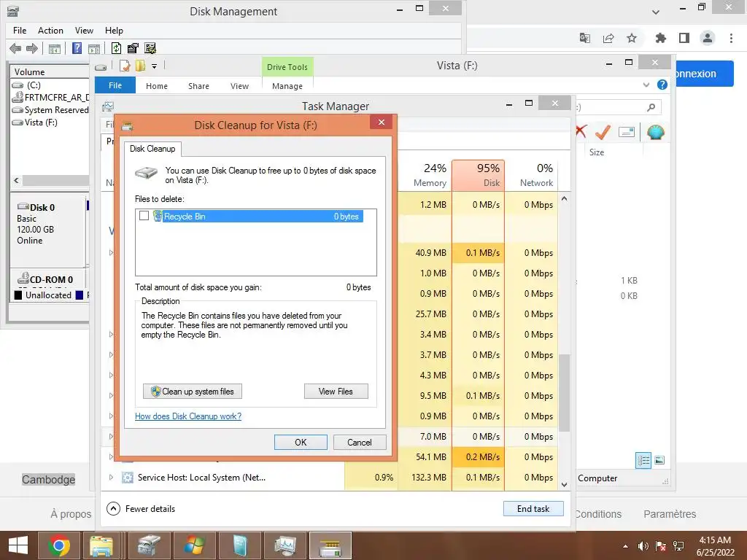Select the Disk Cleanup tab
The width and height of the screenshot is (747, 560).
pos(152,149)
